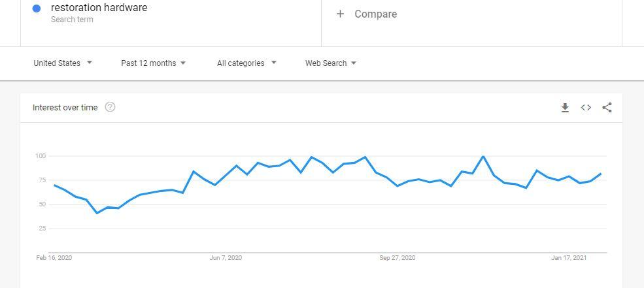The width and height of the screenshot is (644, 288).
Task: Open the Web Search type dropdown
Action: coord(331,63)
